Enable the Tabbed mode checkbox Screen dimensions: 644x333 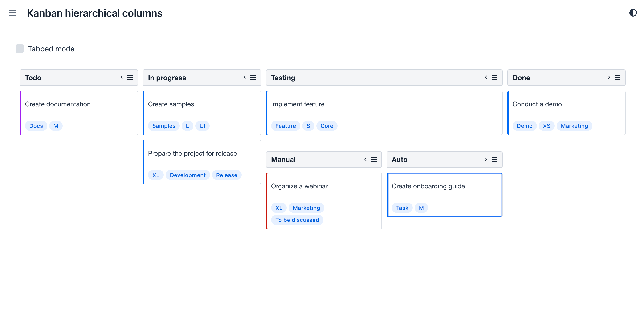[x=20, y=49]
